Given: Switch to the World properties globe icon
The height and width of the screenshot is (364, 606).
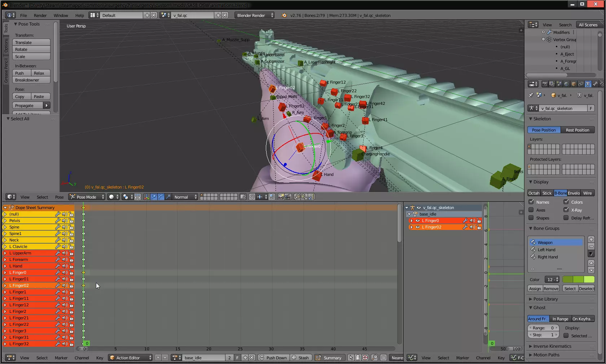Looking at the screenshot, I should tap(566, 84).
